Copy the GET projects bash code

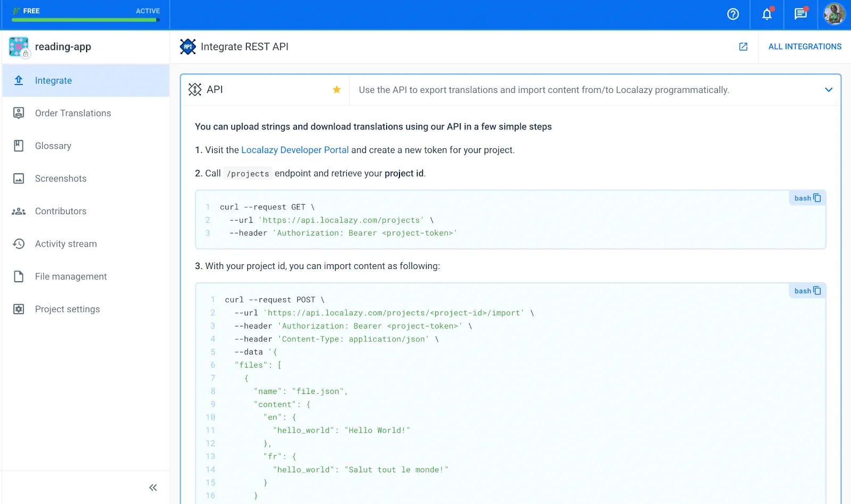coord(817,198)
